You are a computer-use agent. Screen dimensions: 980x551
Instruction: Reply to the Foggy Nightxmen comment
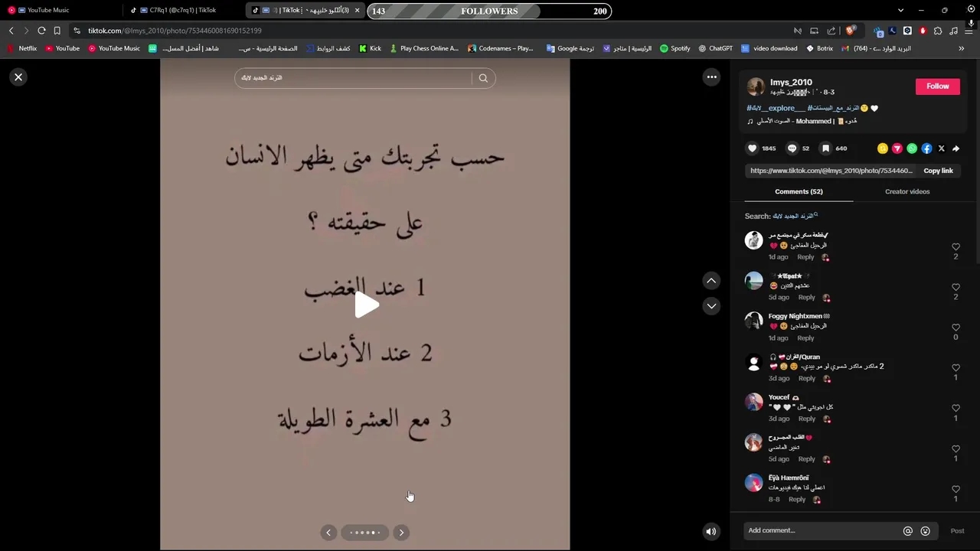point(805,338)
